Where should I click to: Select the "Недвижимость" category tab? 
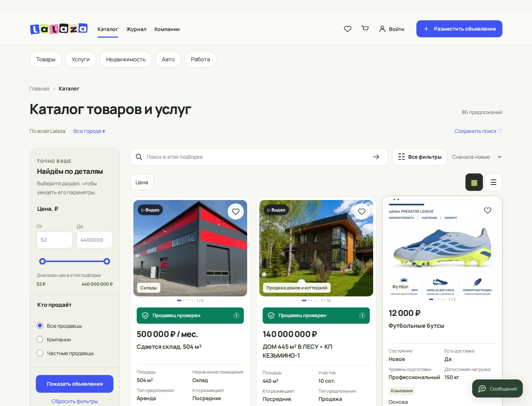point(126,59)
